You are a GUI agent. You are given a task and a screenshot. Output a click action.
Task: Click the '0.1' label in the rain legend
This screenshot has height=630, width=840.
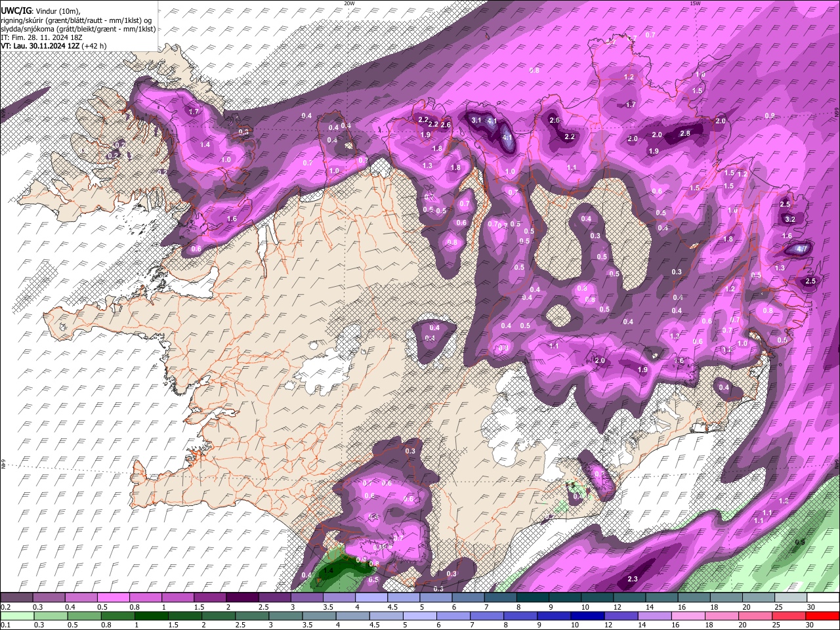5,625
